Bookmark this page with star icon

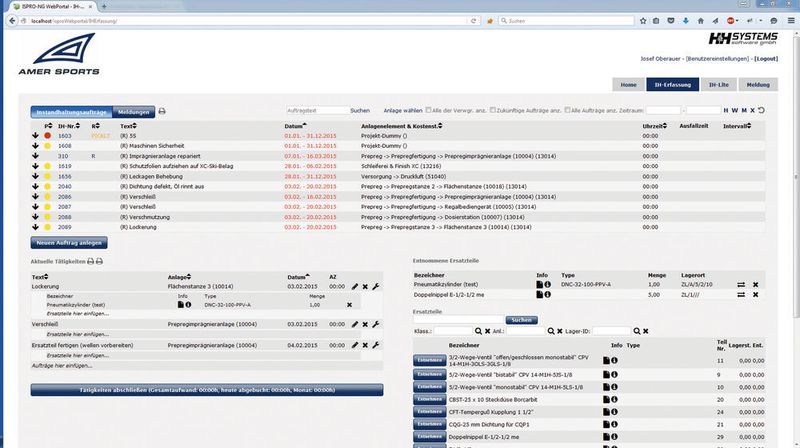click(643, 21)
